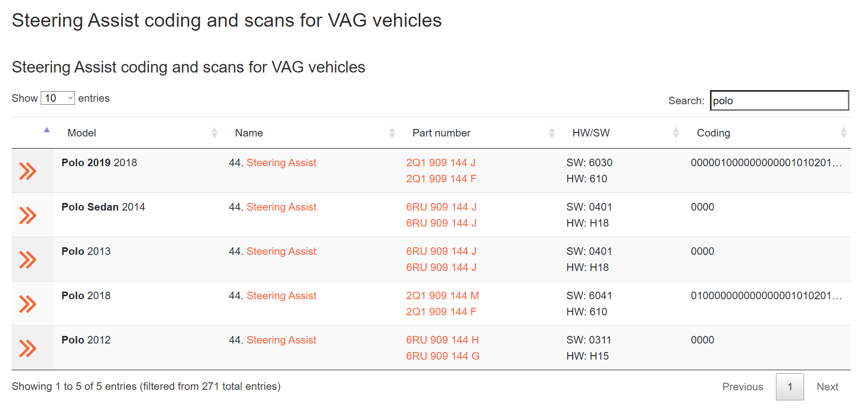The width and height of the screenshot is (868, 411).
Task: Go to the Previous results page
Action: 743,387
